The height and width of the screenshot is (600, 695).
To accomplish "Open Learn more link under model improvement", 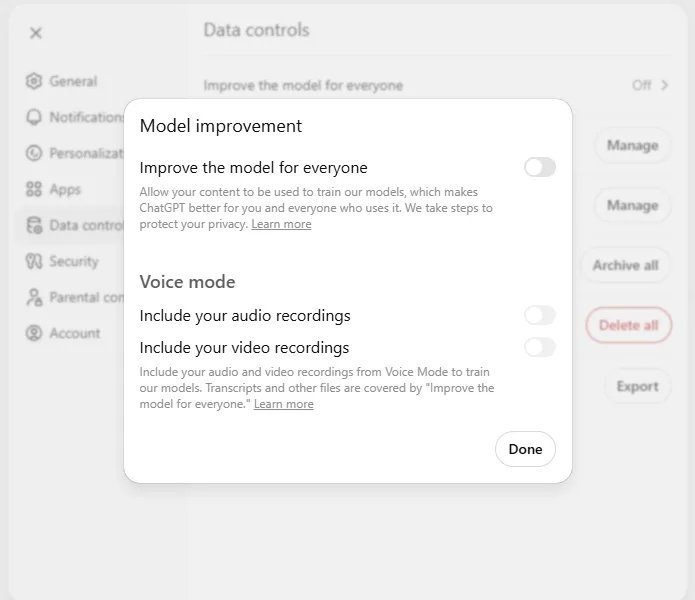I will [x=281, y=224].
